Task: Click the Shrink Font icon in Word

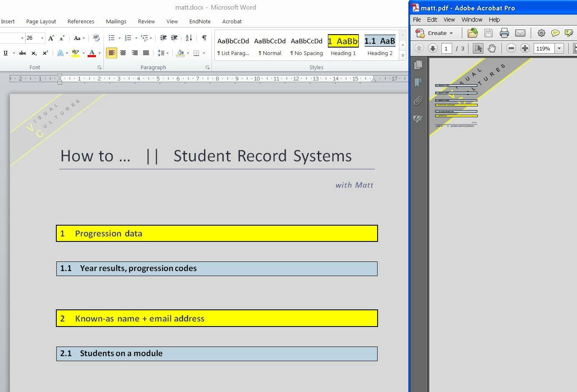Action: [62, 38]
